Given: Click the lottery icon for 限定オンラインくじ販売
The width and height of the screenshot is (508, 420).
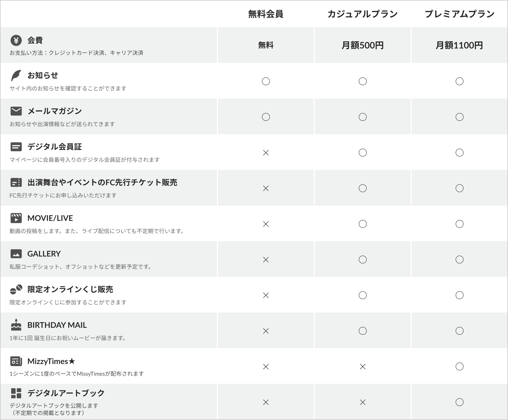Looking at the screenshot, I should point(16,289).
